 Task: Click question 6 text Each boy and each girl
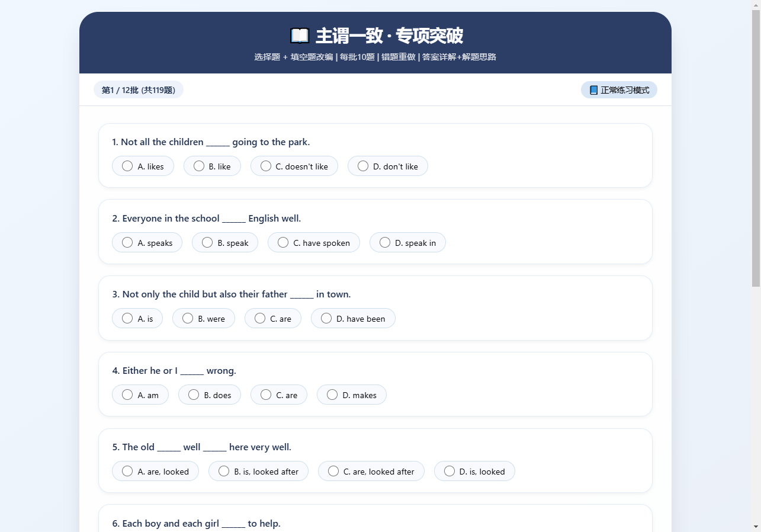[196, 524]
